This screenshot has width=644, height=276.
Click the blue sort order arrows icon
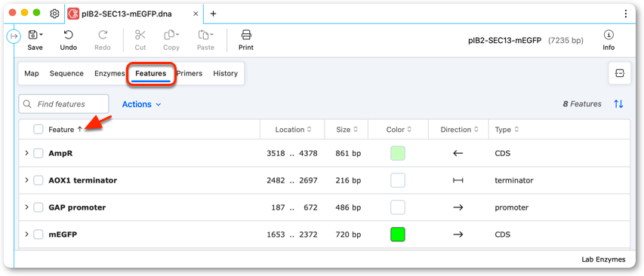(618, 104)
